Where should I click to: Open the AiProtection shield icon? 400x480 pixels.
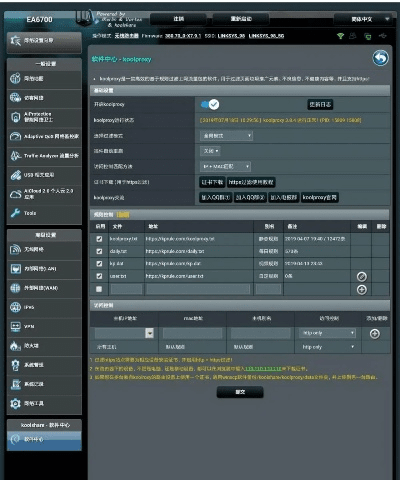pyautogui.click(x=16, y=117)
